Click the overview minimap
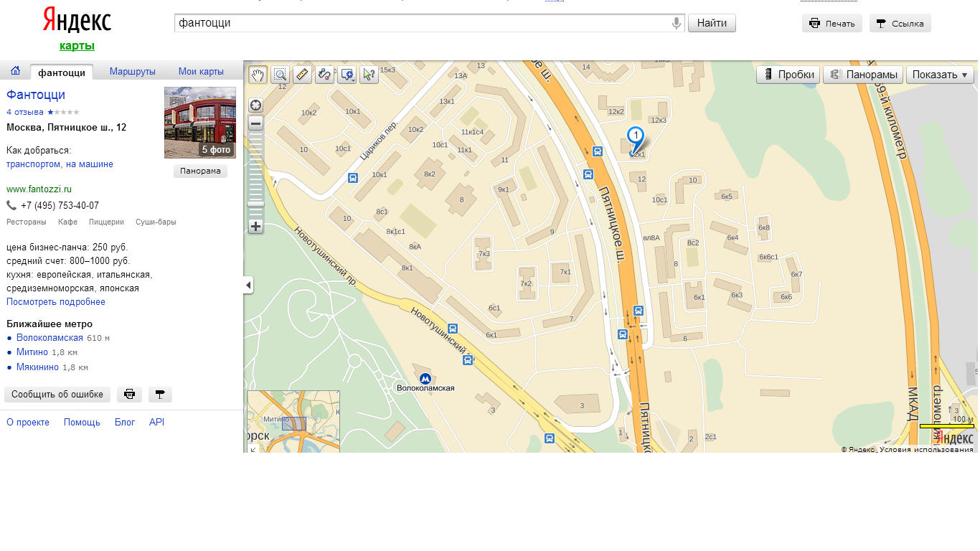The height and width of the screenshot is (551, 980). 293,422
